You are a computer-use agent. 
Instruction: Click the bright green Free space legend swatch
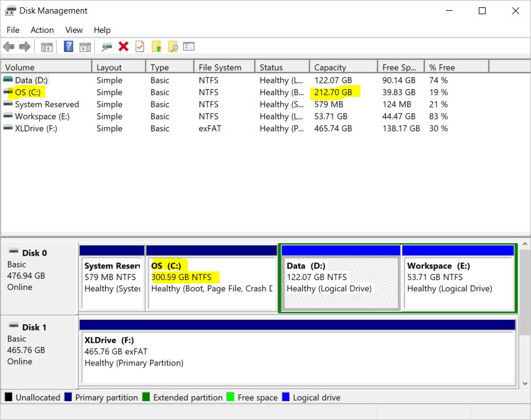[x=230, y=397]
